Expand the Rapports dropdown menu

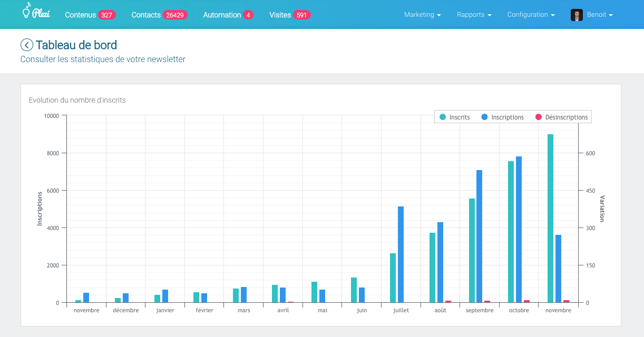[x=474, y=15]
